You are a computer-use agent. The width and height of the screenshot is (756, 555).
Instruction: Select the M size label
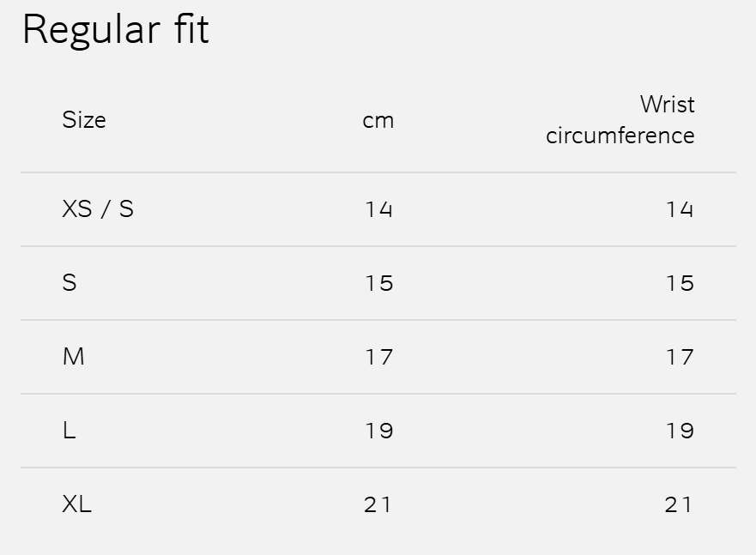tap(74, 357)
